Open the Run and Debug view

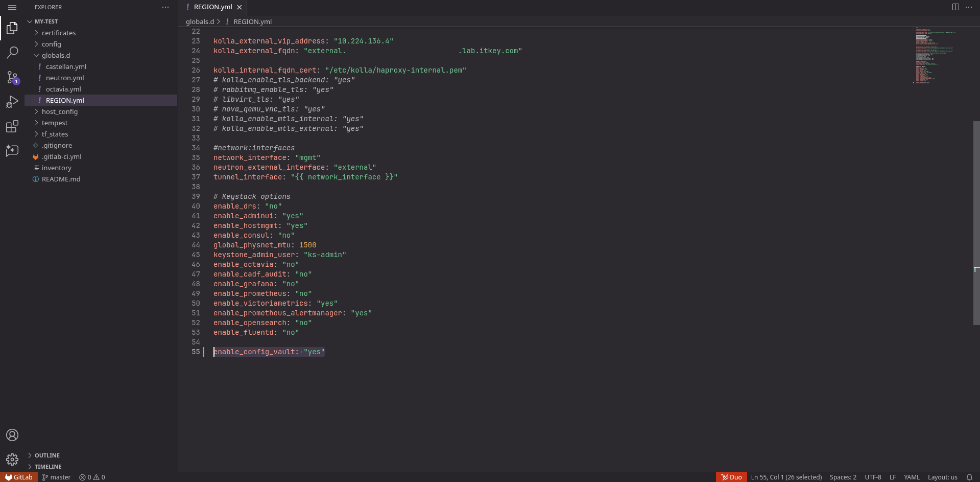(x=12, y=102)
